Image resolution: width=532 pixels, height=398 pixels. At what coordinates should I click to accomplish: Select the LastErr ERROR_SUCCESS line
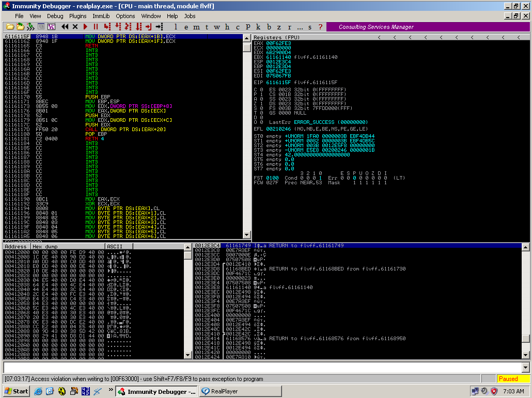(x=318, y=122)
